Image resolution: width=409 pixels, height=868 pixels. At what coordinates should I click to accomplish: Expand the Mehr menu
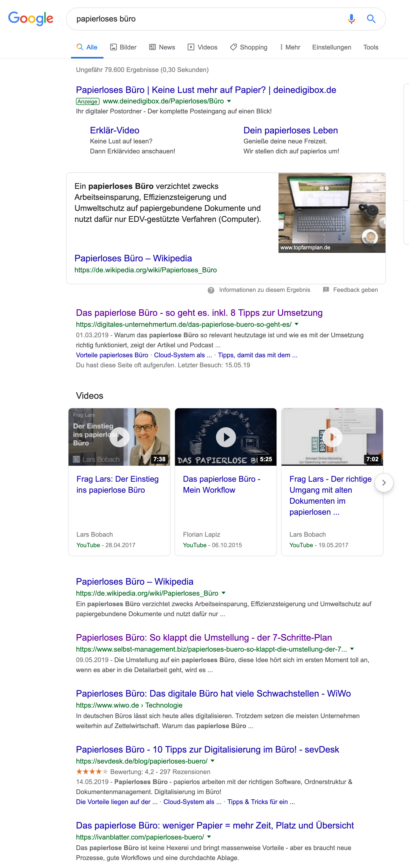point(290,47)
